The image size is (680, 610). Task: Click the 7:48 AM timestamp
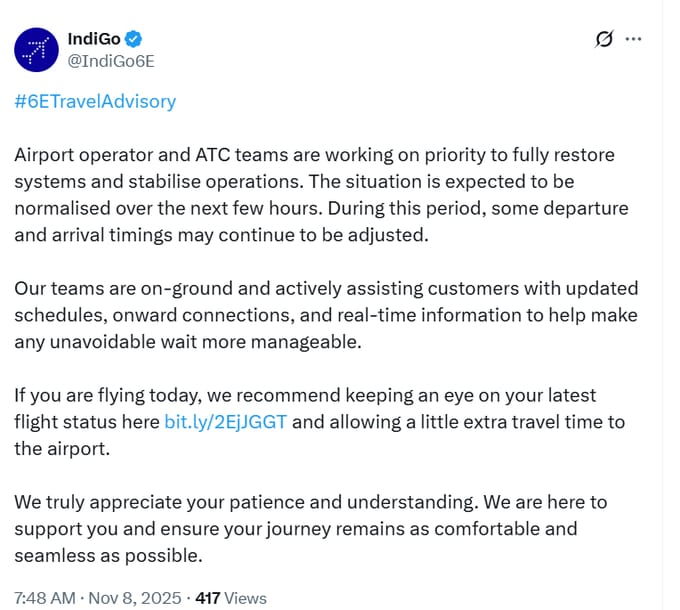point(44,598)
